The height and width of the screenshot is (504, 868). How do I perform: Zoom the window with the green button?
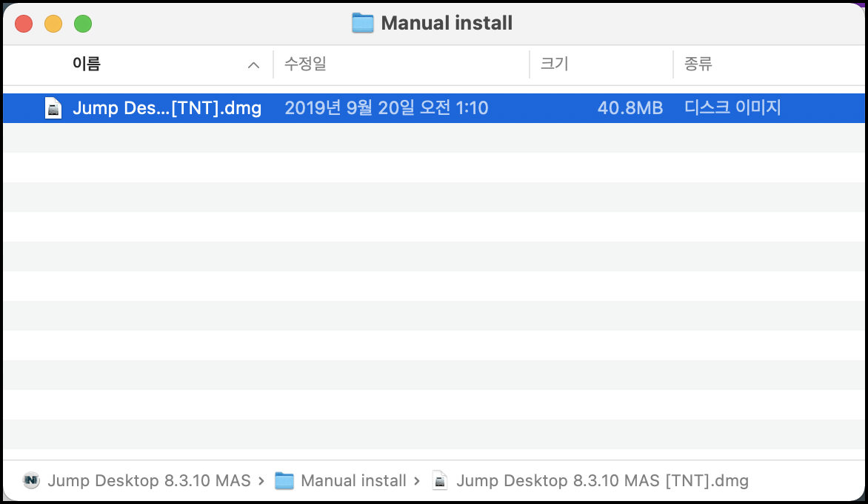pyautogui.click(x=83, y=24)
